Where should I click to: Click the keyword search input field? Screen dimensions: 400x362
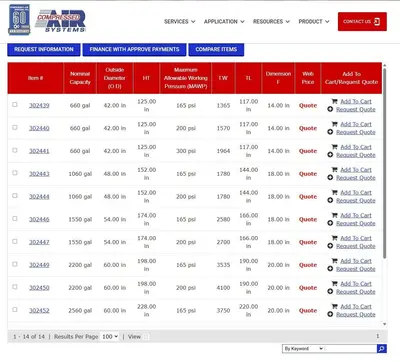click(x=351, y=349)
